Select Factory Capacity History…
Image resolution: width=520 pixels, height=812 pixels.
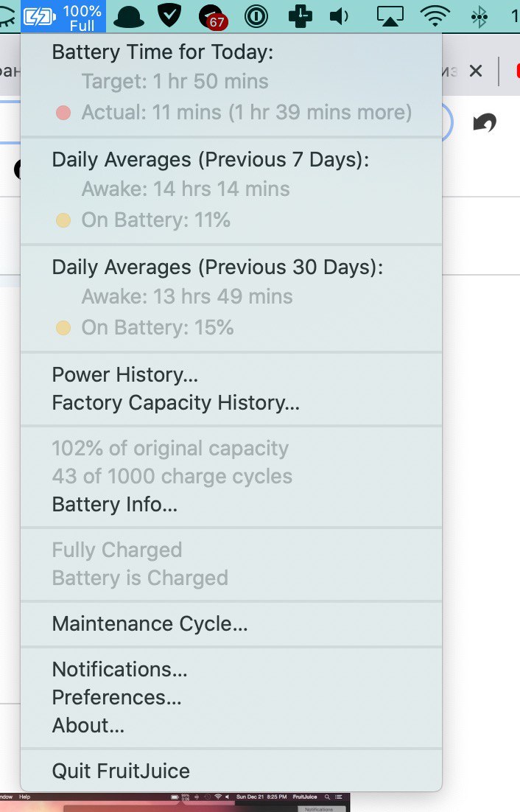[175, 403]
